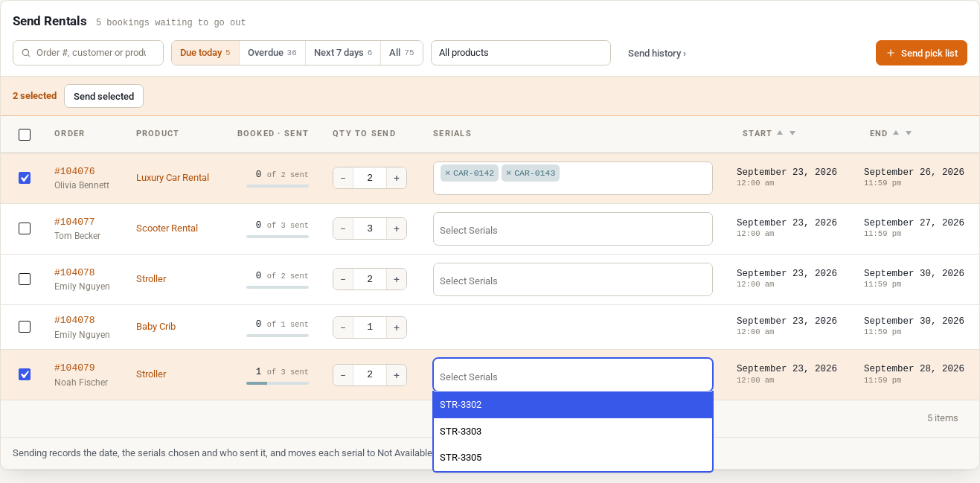Screen dimensions: 980x483
Task: Show the Next 7 days tab
Action: click(343, 53)
